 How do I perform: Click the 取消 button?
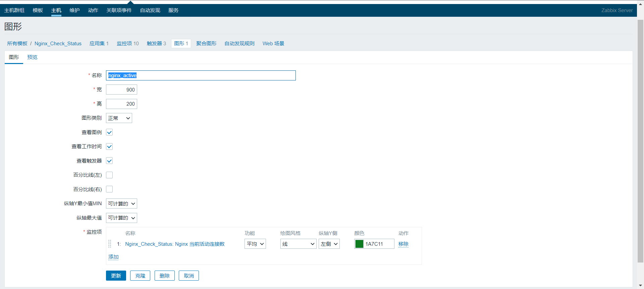pyautogui.click(x=189, y=276)
